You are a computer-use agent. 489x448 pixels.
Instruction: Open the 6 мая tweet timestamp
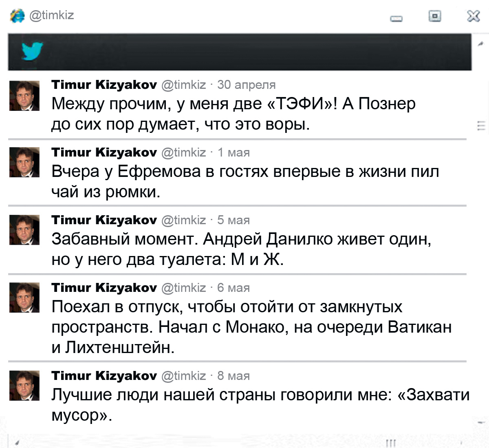coord(233,288)
